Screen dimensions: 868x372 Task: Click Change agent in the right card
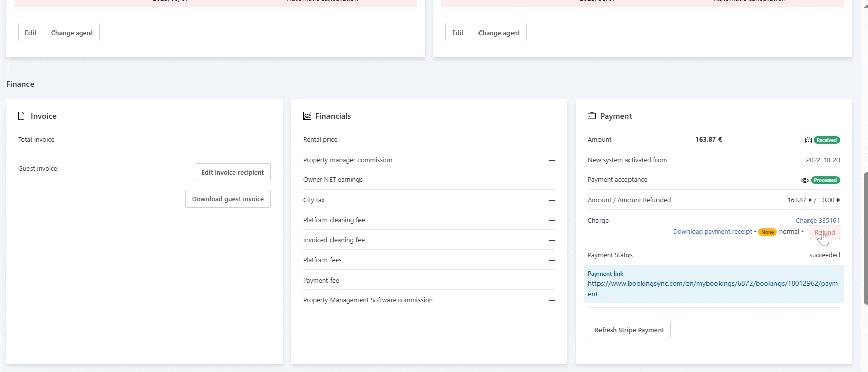click(499, 33)
